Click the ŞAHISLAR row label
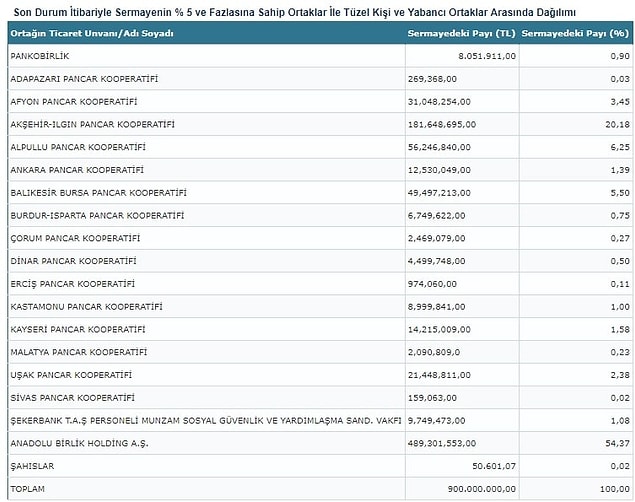 [x=32, y=466]
